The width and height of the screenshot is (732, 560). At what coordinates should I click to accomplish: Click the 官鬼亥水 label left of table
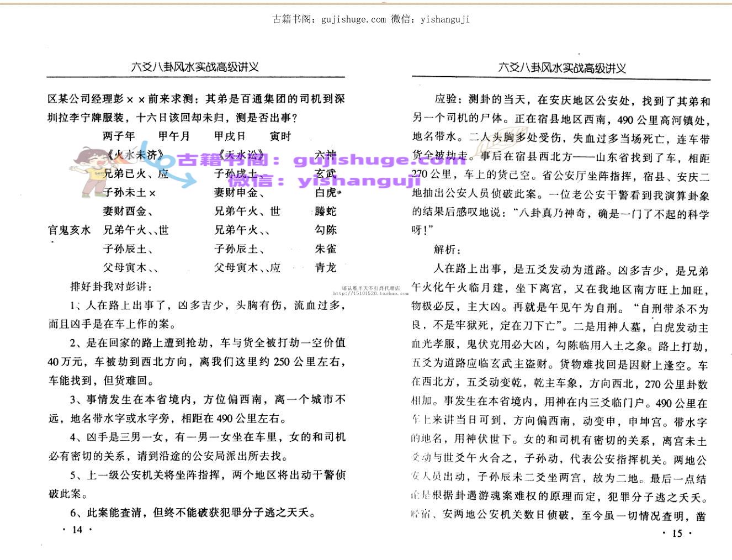(x=70, y=230)
